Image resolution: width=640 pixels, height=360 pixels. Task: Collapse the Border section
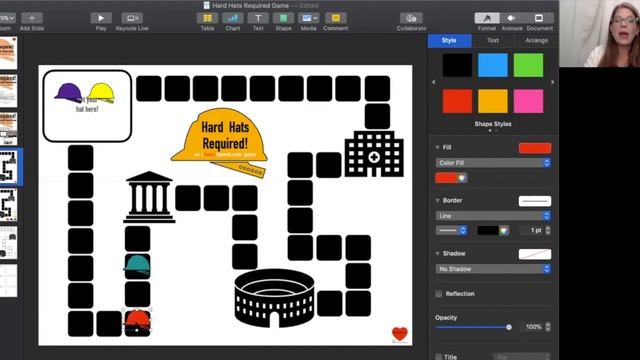(x=437, y=200)
